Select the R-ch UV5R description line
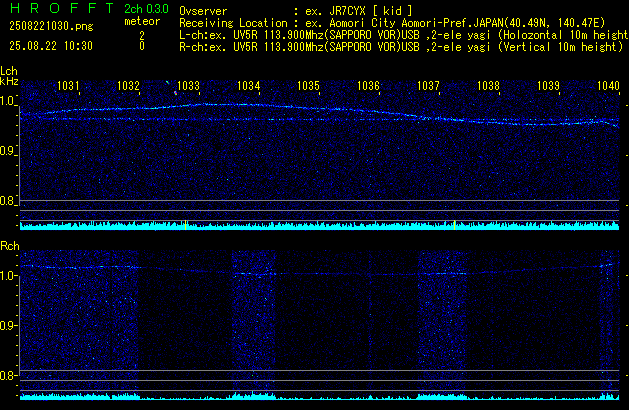 click(x=401, y=47)
